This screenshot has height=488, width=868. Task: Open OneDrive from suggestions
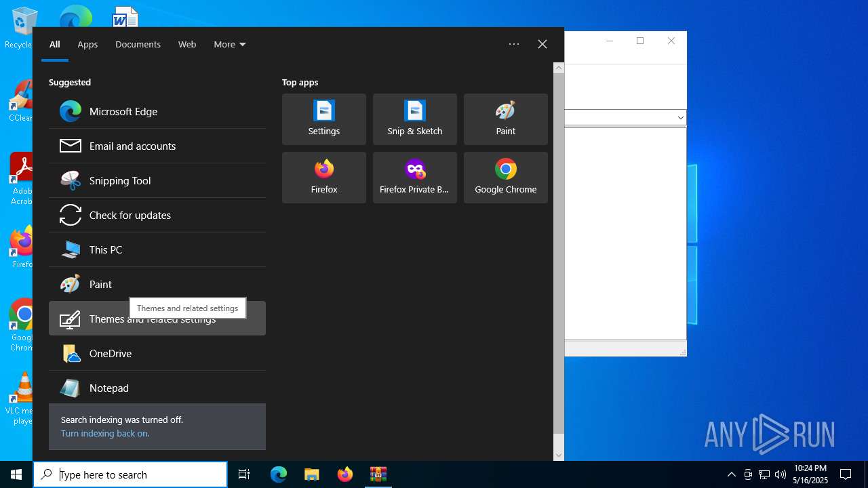pyautogui.click(x=157, y=353)
